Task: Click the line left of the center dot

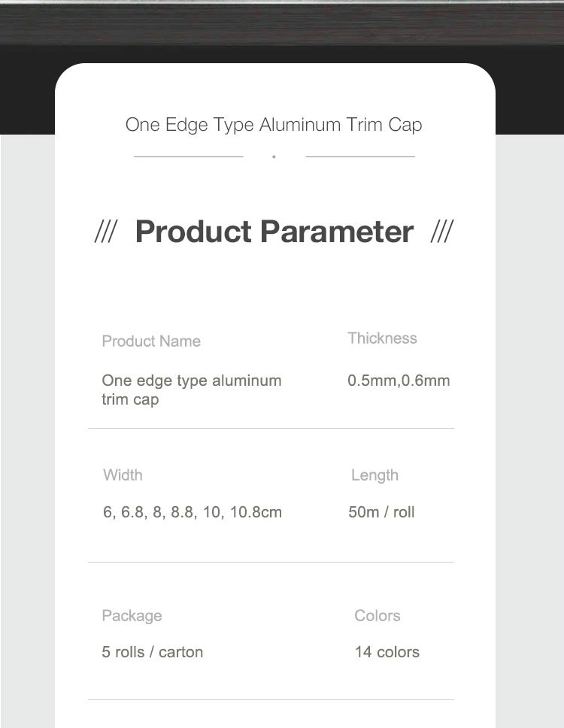Action: tap(188, 156)
